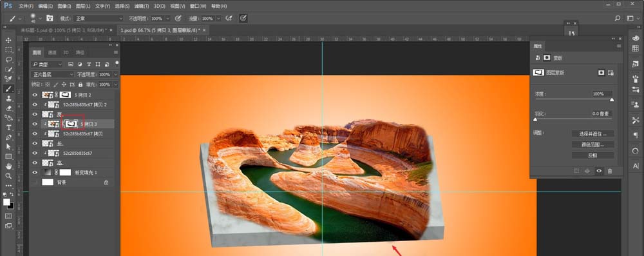644x256 pixels.
Task: Select the Eyedropper tool
Action: click(8, 79)
